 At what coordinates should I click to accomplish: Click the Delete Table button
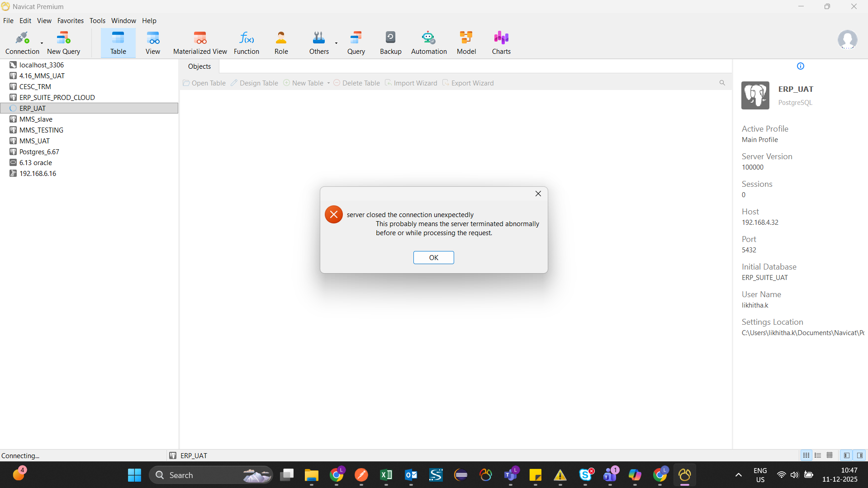click(357, 83)
